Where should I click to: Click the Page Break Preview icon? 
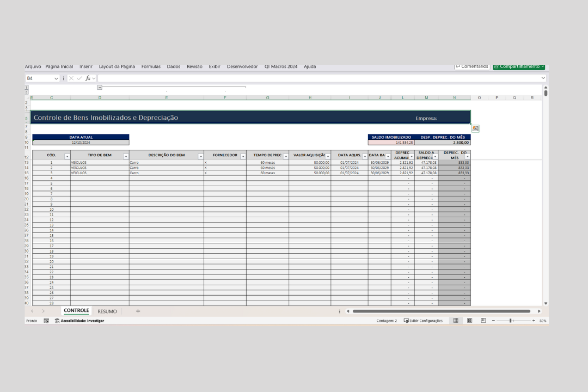(x=483, y=321)
